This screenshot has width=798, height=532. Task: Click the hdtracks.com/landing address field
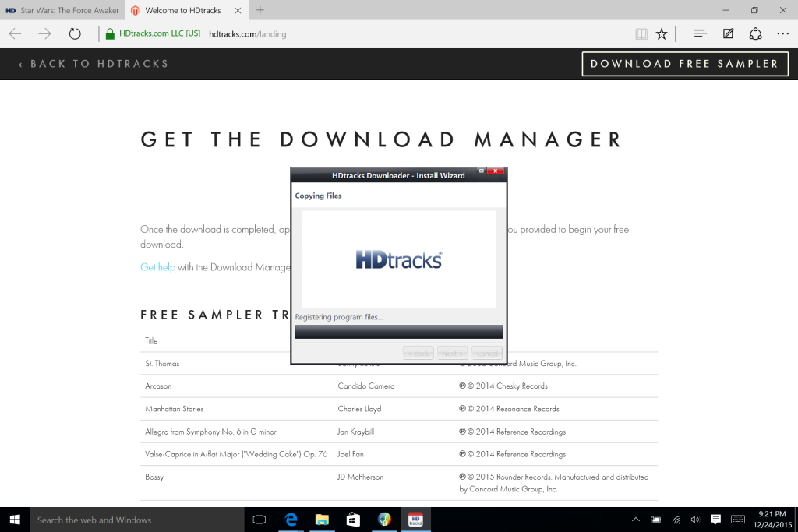pyautogui.click(x=247, y=34)
